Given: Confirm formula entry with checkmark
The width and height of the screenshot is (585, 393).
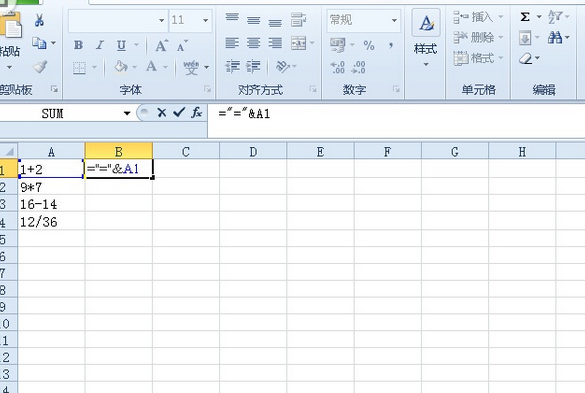Looking at the screenshot, I should tap(179, 112).
